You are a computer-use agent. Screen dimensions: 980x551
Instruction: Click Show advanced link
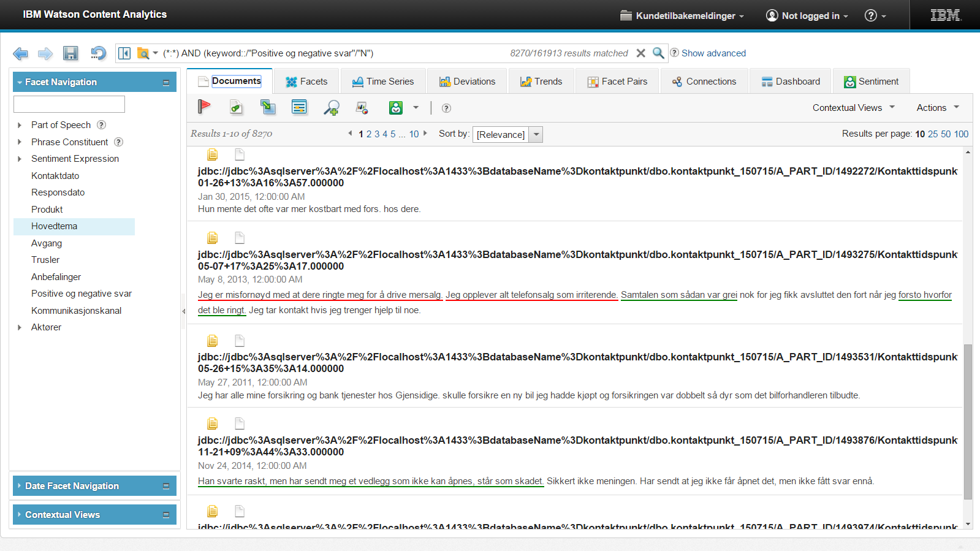[713, 53]
